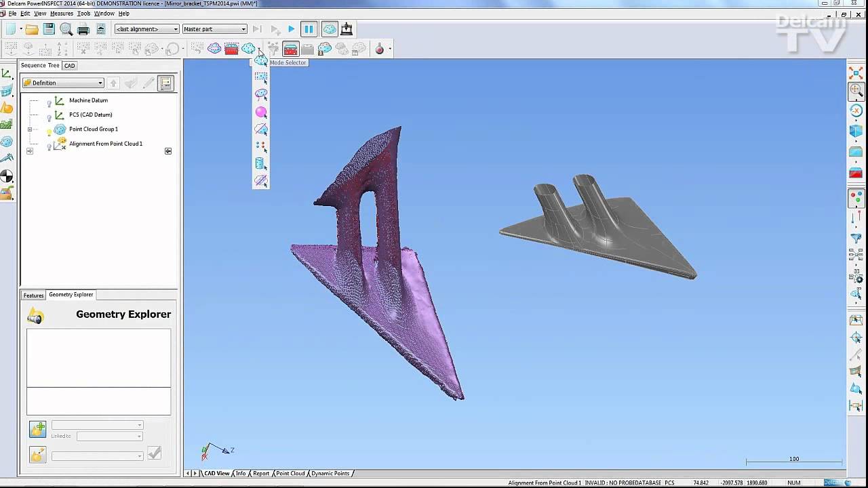
Task: Select the cylinder selection mode
Action: tap(261, 163)
